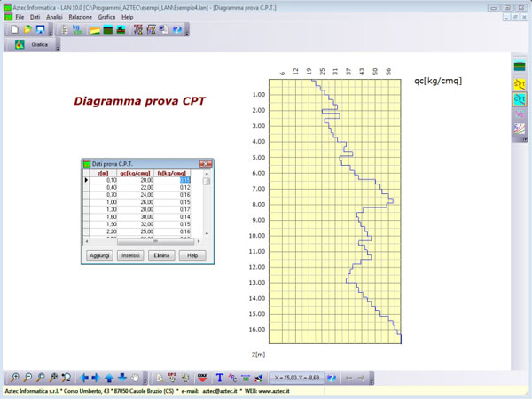
Task: Click the dark green terrain profile icon
Action: click(108, 30)
